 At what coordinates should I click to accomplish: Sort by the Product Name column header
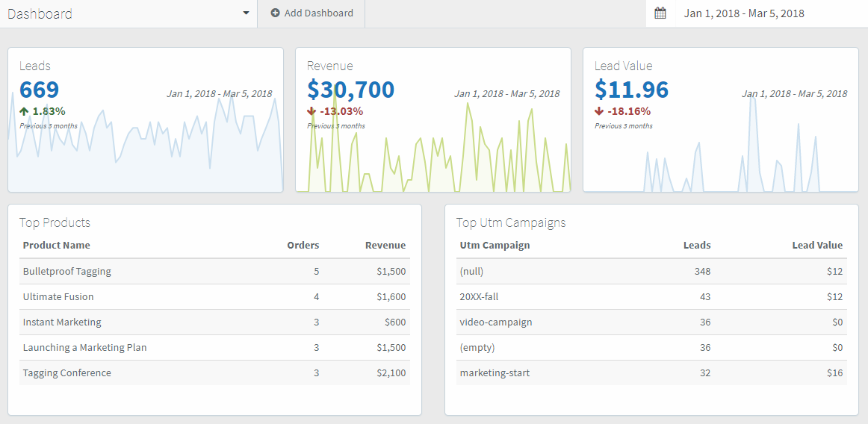(57, 245)
